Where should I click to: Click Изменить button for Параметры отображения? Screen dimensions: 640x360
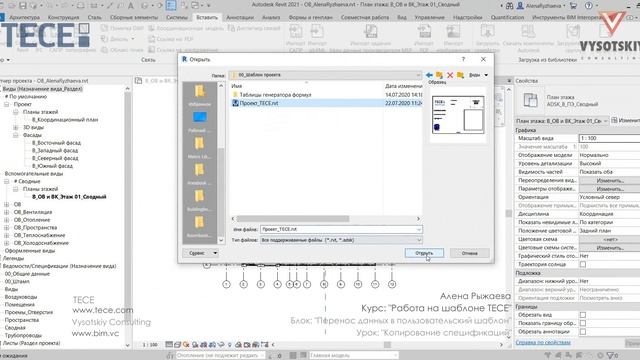(610, 189)
